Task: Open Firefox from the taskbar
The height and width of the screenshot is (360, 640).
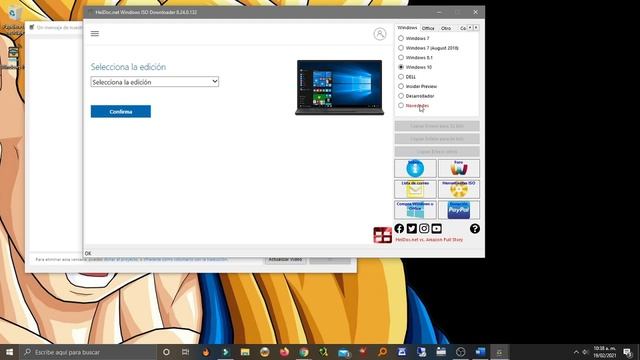Action: tap(284, 352)
